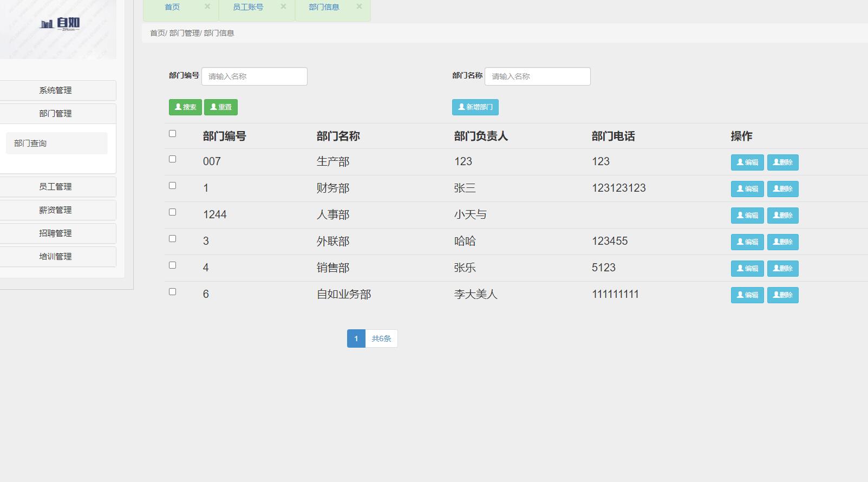Delete the 自如业务部 department
The image size is (868, 482).
coord(783,295)
